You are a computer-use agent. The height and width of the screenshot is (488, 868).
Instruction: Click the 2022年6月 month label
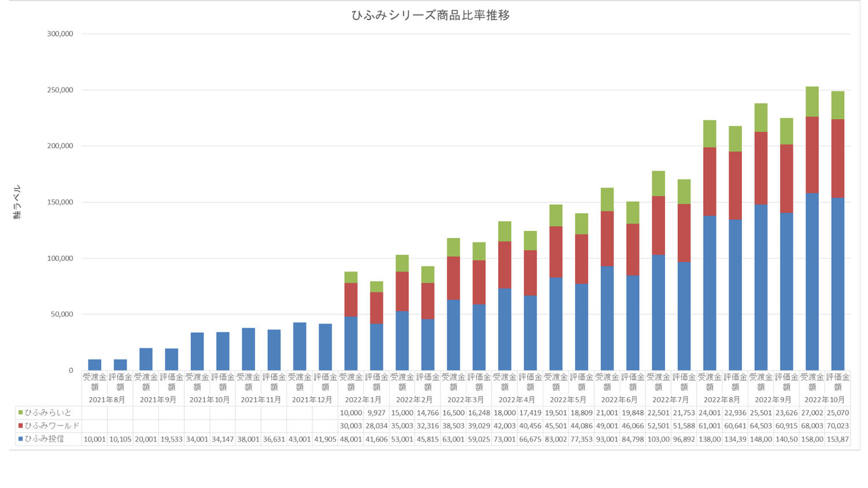point(620,400)
